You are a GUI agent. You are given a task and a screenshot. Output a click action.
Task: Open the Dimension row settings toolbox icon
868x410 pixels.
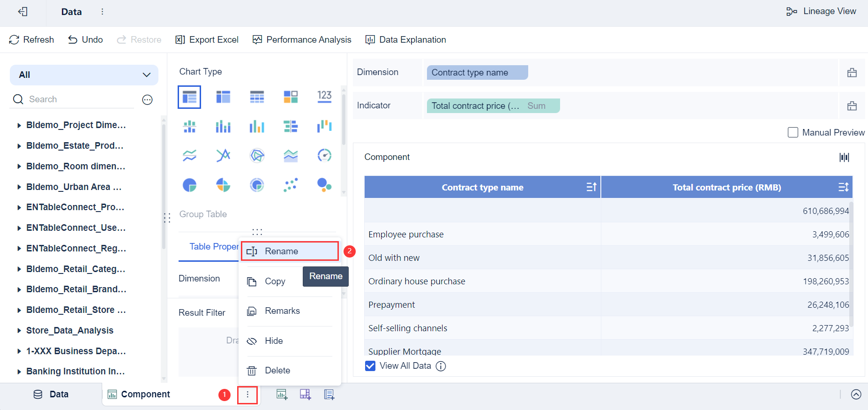pos(852,72)
